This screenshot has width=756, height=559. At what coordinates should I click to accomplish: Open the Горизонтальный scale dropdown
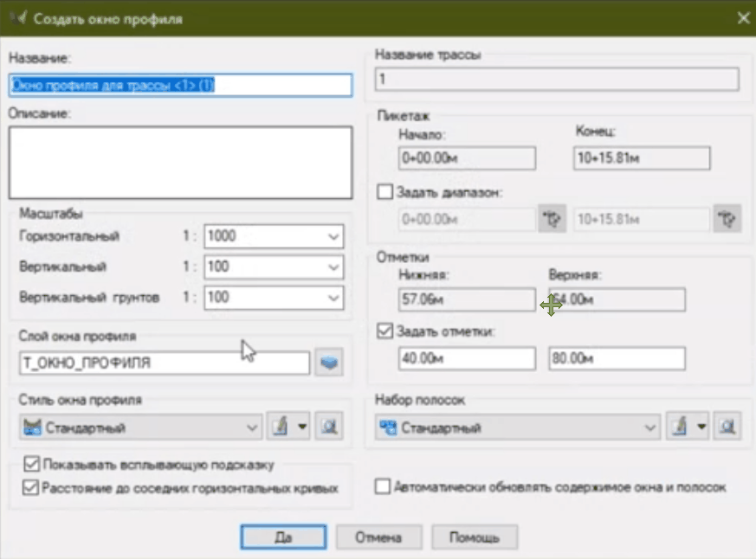coord(333,236)
